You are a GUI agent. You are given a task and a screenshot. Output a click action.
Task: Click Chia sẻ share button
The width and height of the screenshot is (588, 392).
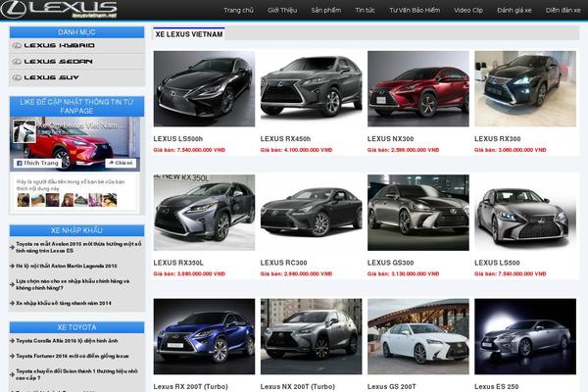pyautogui.click(x=121, y=163)
